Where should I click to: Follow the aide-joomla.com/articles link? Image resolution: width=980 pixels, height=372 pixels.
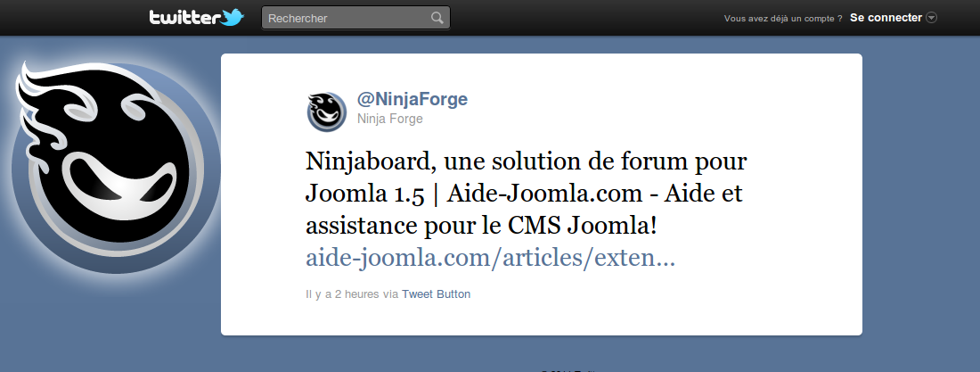click(x=490, y=258)
